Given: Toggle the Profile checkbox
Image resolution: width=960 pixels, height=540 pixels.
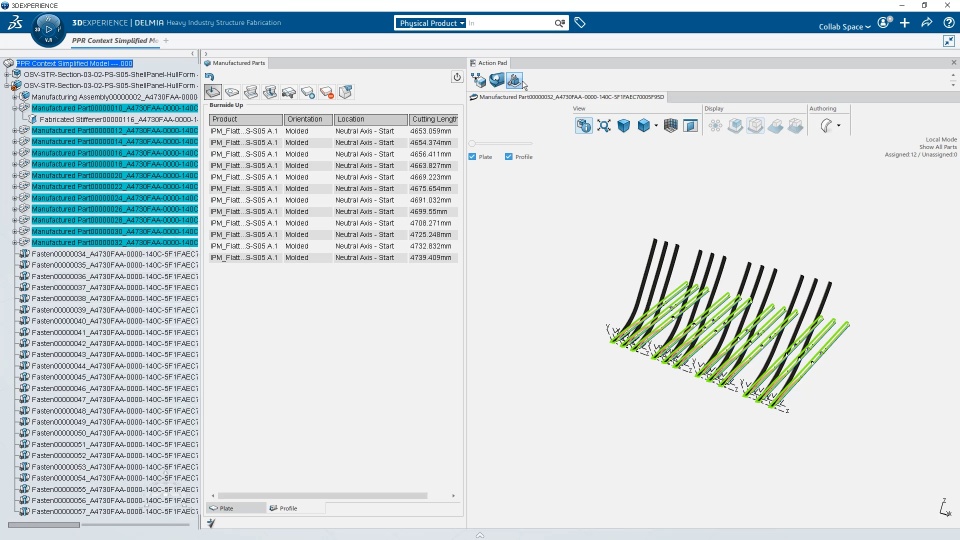Looking at the screenshot, I should tap(508, 157).
